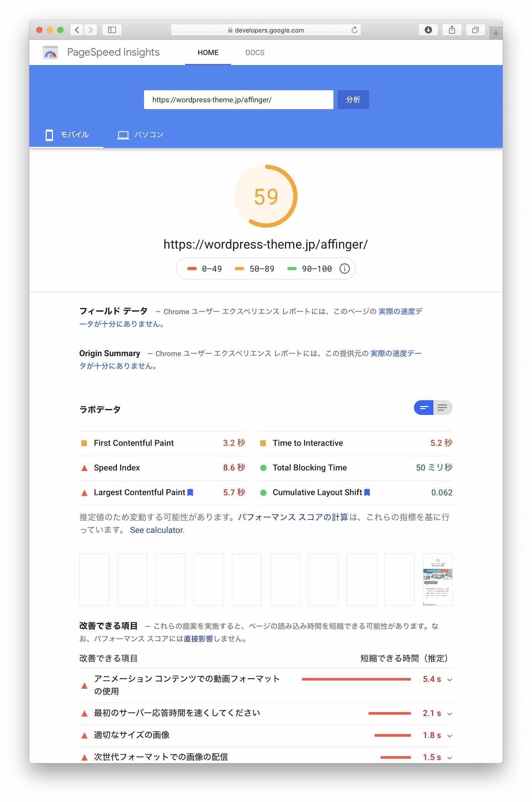Click the red 0–49 legend marker

[192, 269]
